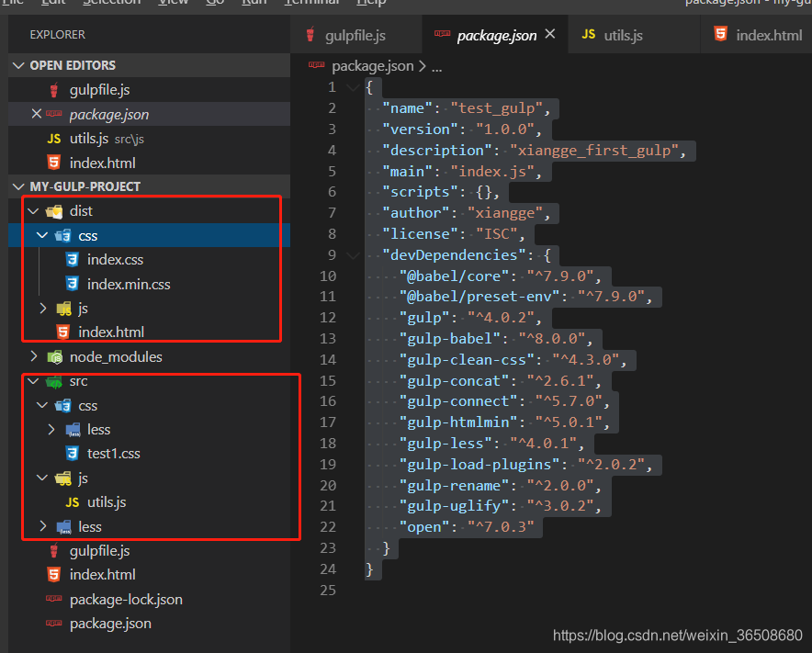Screen dimensions: 812x653
Task: Click the CSS file icon beside test1.css
Action: pos(72,454)
